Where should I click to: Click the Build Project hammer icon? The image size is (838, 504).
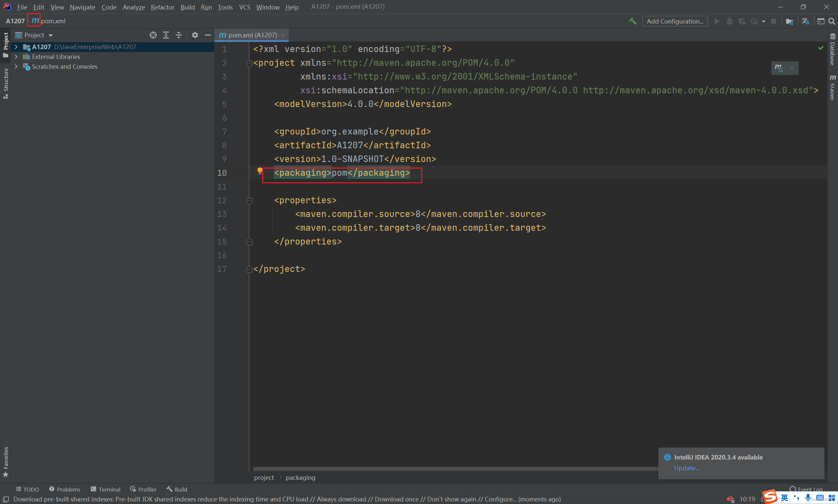click(x=632, y=21)
